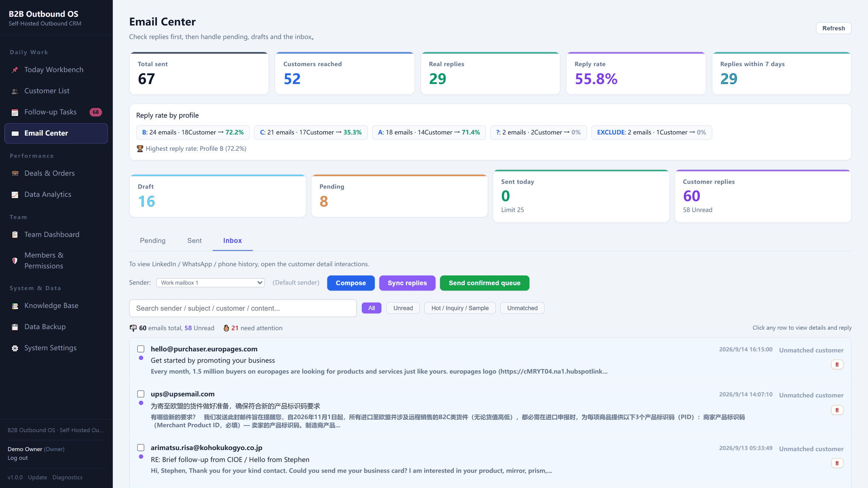
Task: Tick the ups@upsemail.com row checkbox
Action: [141, 394]
